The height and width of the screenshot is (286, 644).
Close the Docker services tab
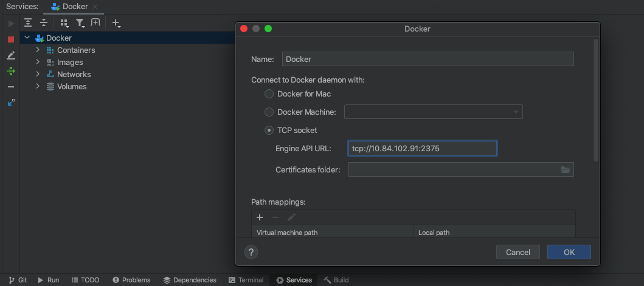click(x=95, y=7)
